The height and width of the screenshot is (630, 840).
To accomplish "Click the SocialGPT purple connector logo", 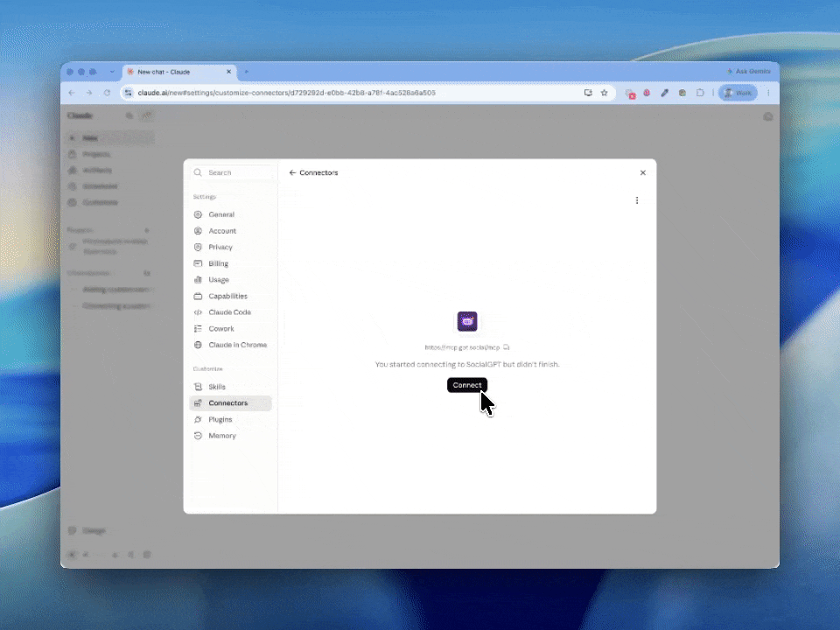I will pyautogui.click(x=467, y=321).
